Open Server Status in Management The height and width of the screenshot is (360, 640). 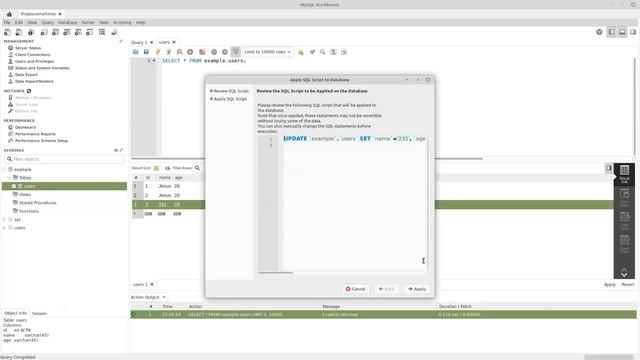click(x=28, y=48)
